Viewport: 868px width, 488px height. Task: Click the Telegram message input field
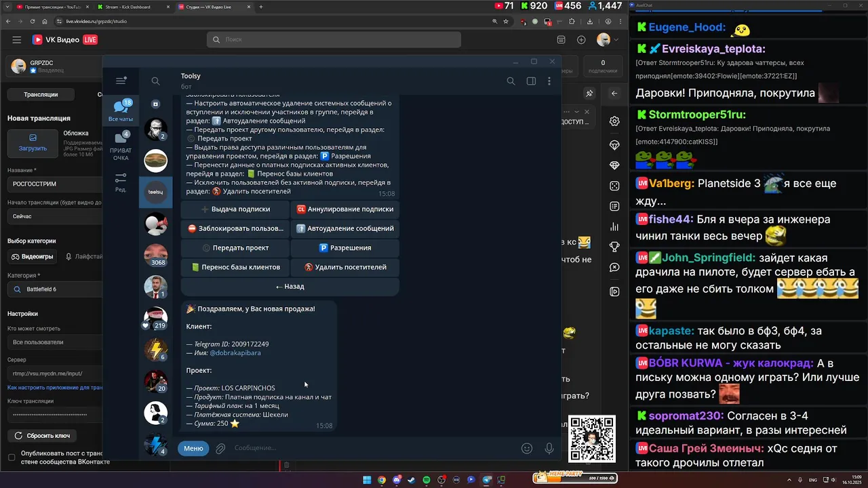pos(373,448)
